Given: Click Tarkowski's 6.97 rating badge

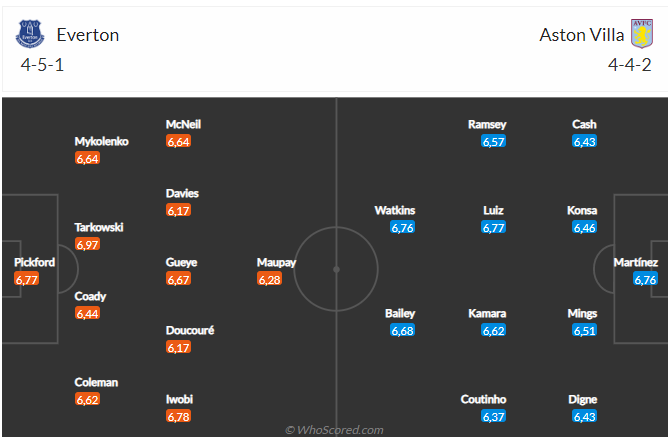Looking at the screenshot, I should tap(87, 245).
